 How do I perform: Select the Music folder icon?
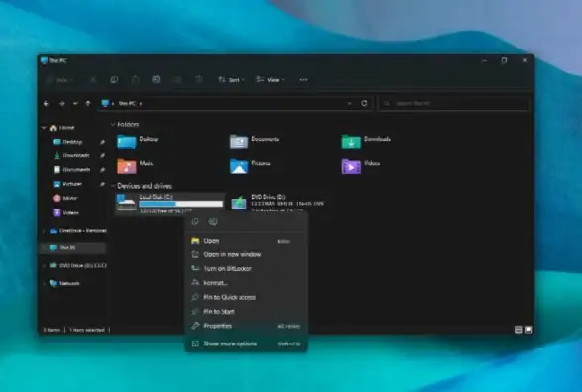127,166
